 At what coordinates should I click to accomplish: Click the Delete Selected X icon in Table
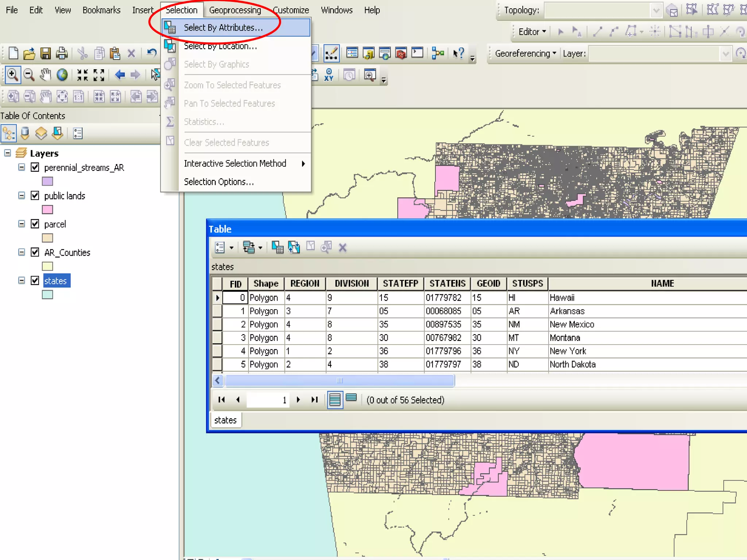pyautogui.click(x=342, y=248)
